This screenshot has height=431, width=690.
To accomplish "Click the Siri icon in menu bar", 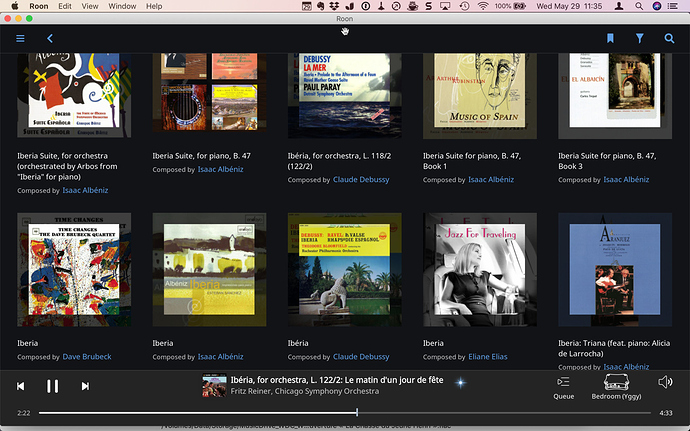I will 657,6.
